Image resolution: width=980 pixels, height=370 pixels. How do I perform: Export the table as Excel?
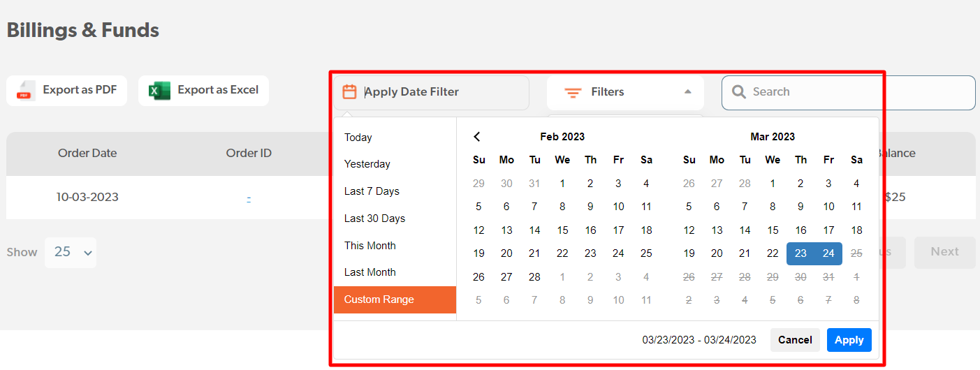(203, 90)
